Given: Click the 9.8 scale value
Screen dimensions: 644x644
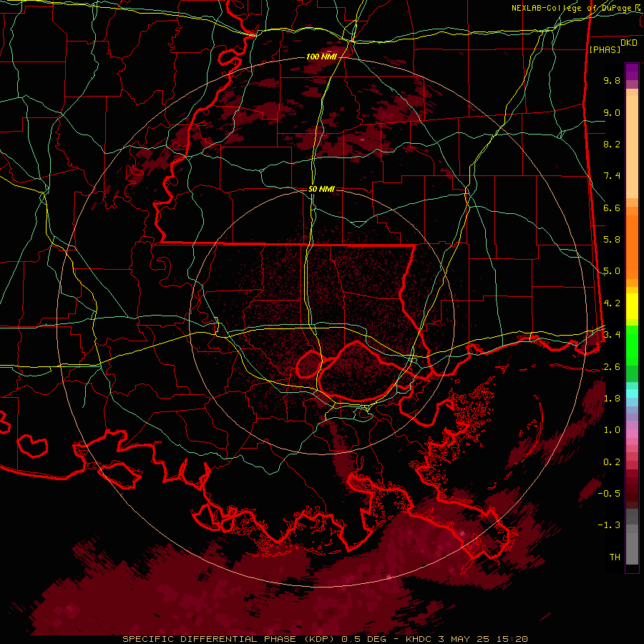Looking at the screenshot, I should tap(612, 80).
